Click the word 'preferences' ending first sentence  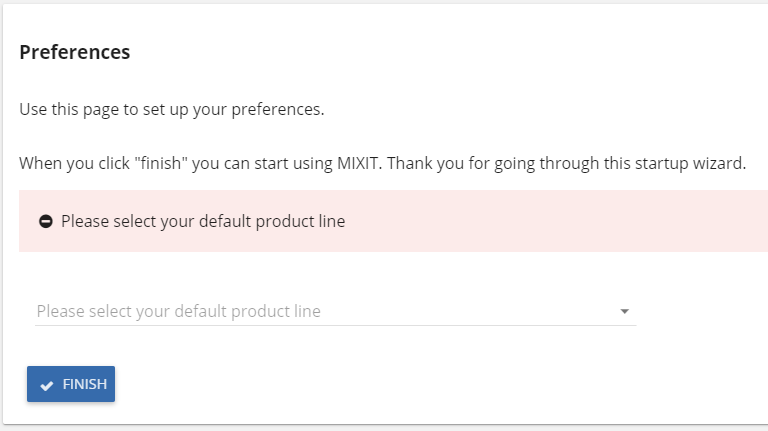(x=278, y=109)
